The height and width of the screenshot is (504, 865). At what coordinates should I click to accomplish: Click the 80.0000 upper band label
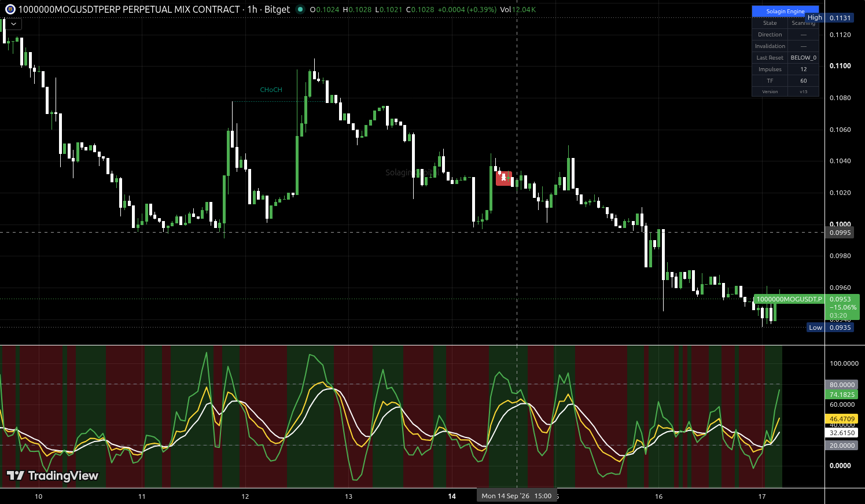click(x=842, y=385)
